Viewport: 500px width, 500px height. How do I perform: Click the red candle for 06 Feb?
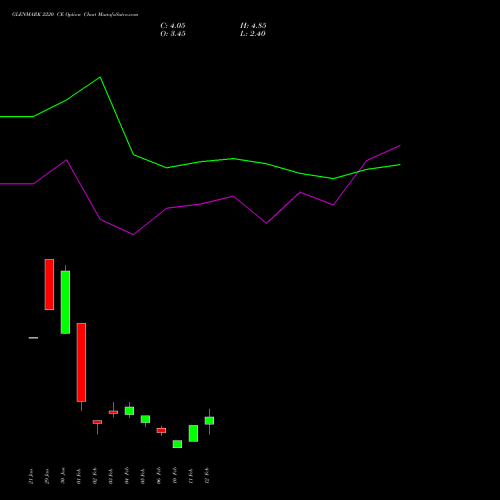[x=161, y=430]
